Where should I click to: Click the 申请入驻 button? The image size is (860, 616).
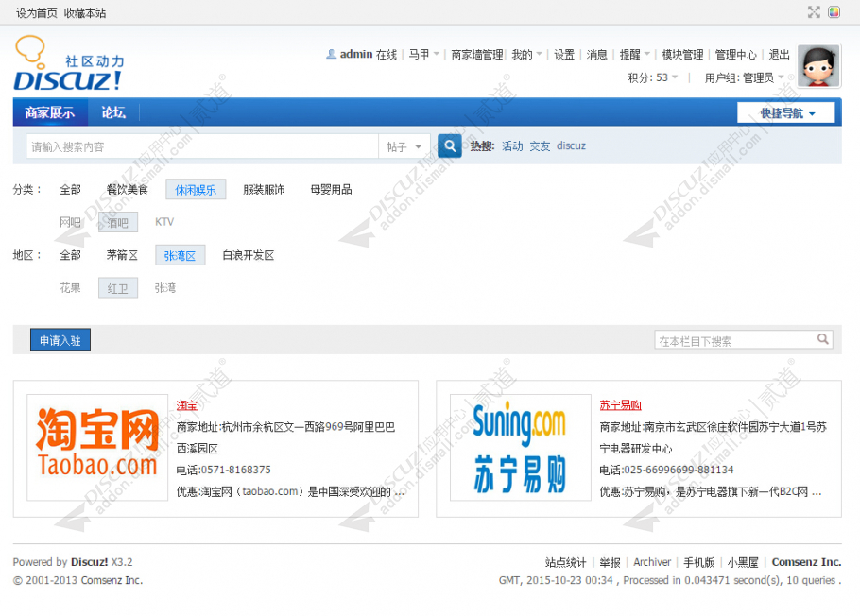pyautogui.click(x=60, y=340)
